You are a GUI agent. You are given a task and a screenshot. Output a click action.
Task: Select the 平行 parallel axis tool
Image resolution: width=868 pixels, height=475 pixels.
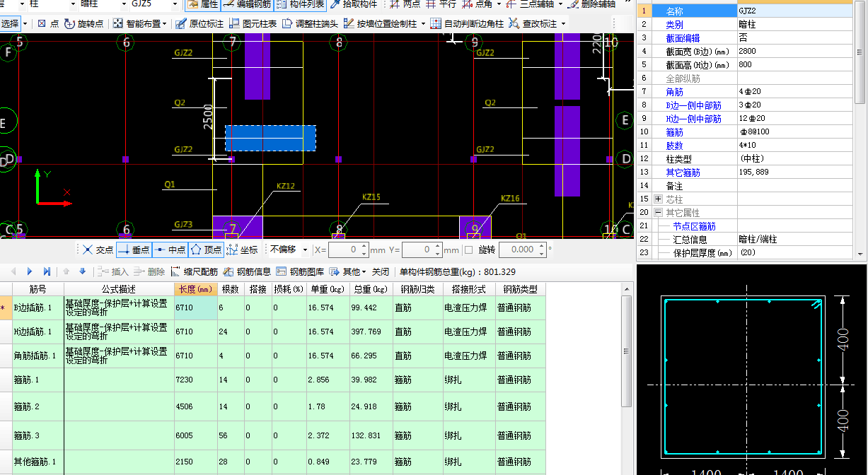point(441,4)
